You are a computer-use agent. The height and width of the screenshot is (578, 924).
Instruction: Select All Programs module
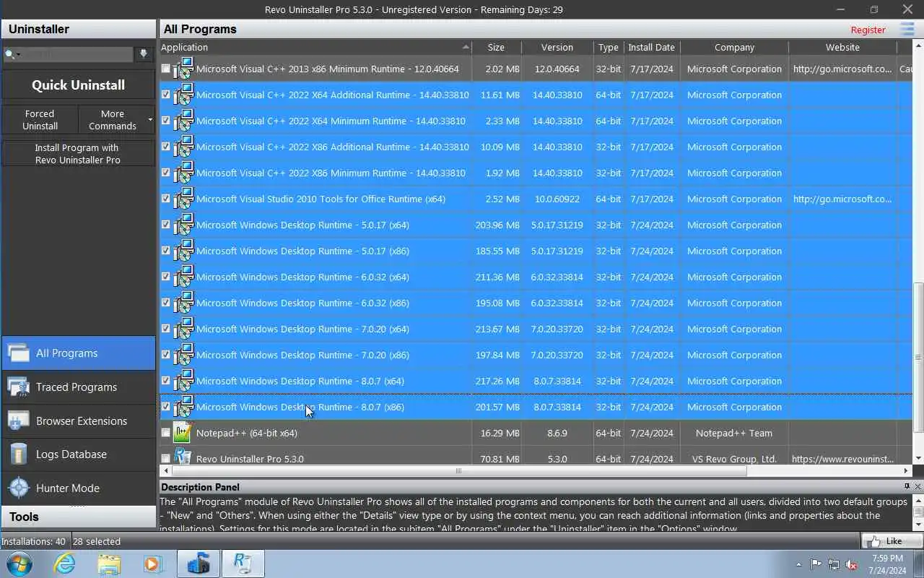[x=78, y=353]
